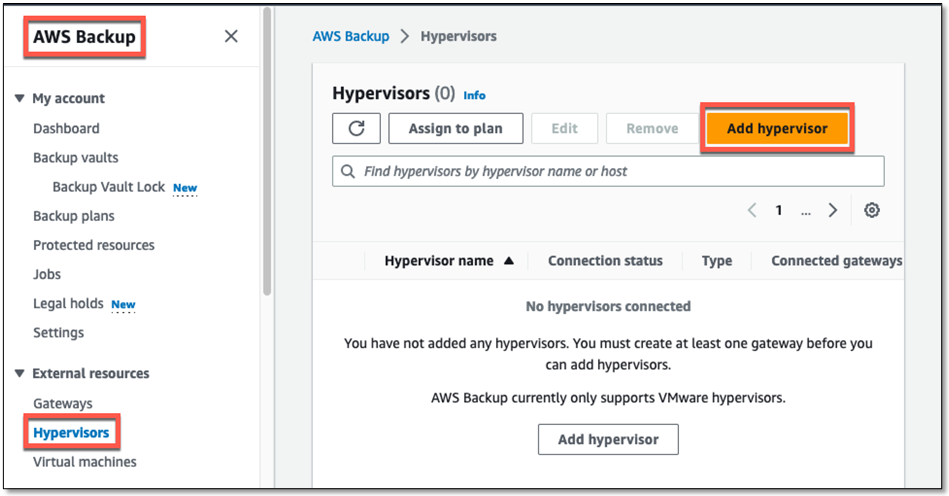The height and width of the screenshot is (496, 949).
Task: Click the No hypervisors connected message
Action: 608,306
